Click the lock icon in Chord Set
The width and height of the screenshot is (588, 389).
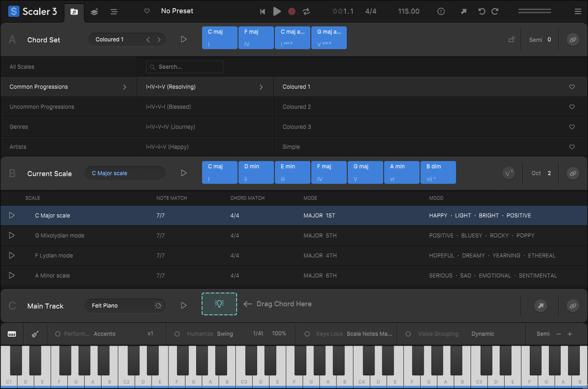(x=512, y=40)
